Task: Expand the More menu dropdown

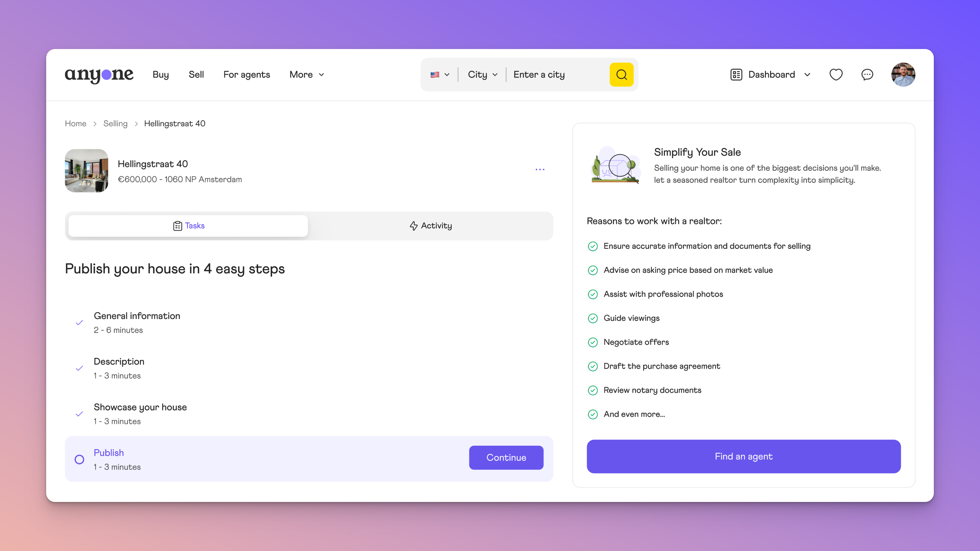Action: click(307, 75)
